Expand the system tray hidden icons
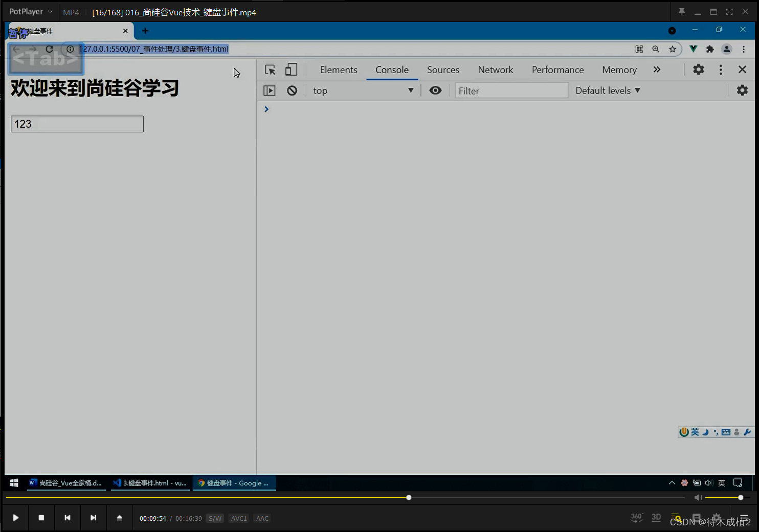Viewport: 759px width, 532px height. pos(672,483)
